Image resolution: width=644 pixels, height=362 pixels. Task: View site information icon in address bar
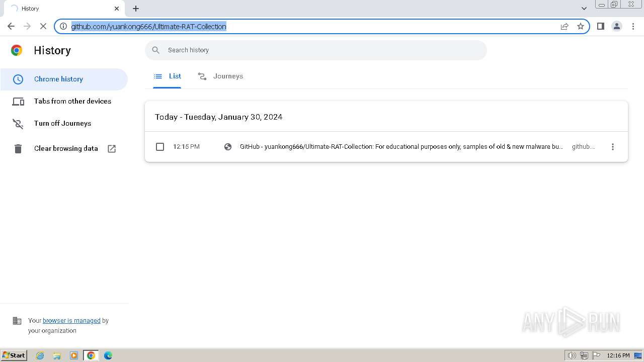tap(63, 26)
